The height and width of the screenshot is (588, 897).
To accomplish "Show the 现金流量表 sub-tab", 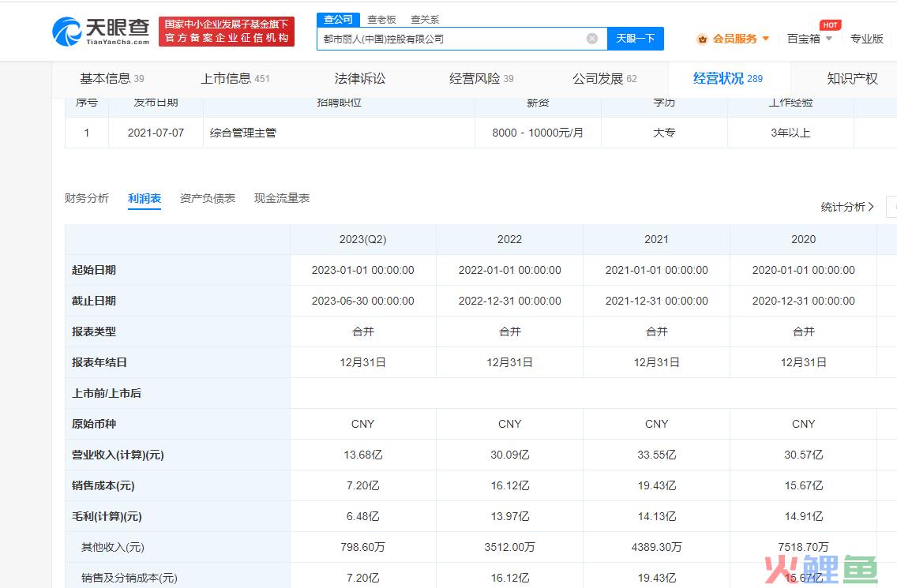I will [282, 198].
